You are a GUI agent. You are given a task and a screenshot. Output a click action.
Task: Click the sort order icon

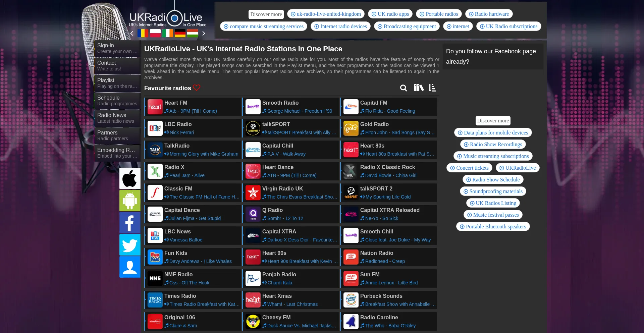pos(432,88)
